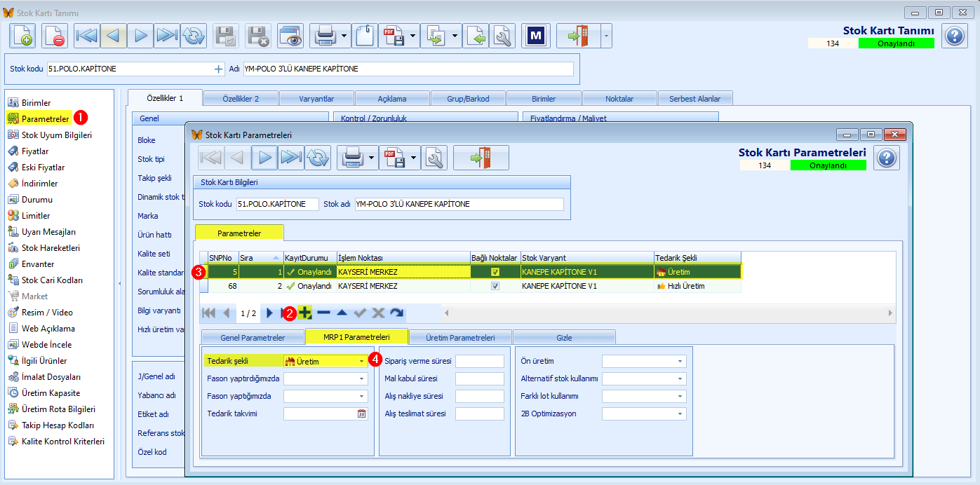
Task: Open the wrench settings in Parametreleri dialog
Action: pyautogui.click(x=436, y=158)
